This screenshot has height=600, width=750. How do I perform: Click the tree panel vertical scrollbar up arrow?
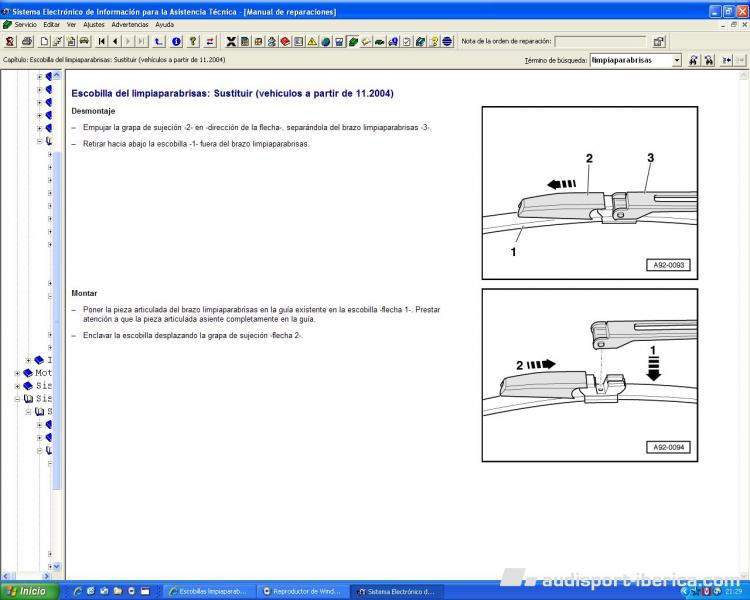[57, 76]
